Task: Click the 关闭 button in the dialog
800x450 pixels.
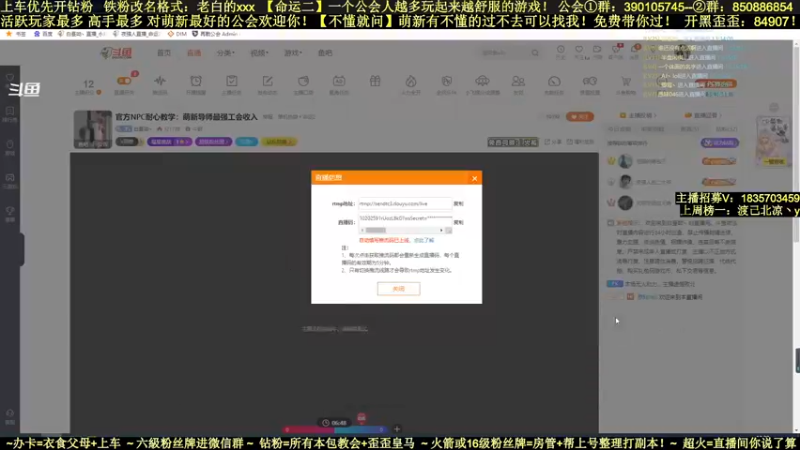Action: [398, 289]
